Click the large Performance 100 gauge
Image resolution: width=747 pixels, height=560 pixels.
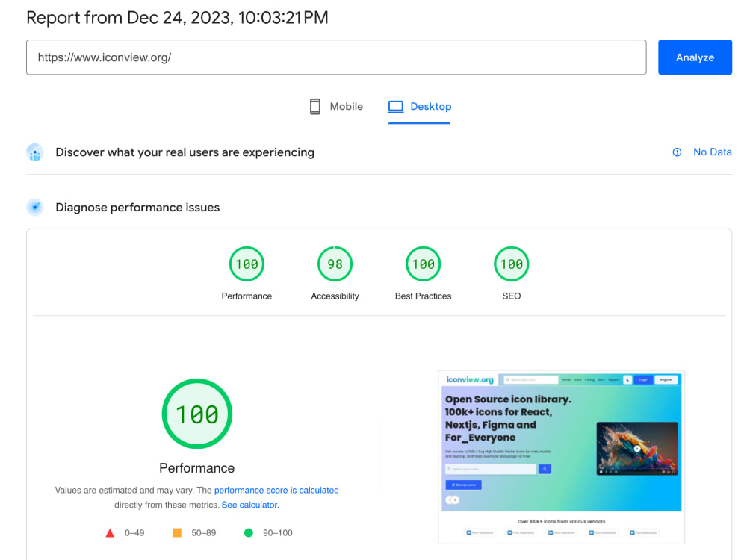(x=196, y=414)
